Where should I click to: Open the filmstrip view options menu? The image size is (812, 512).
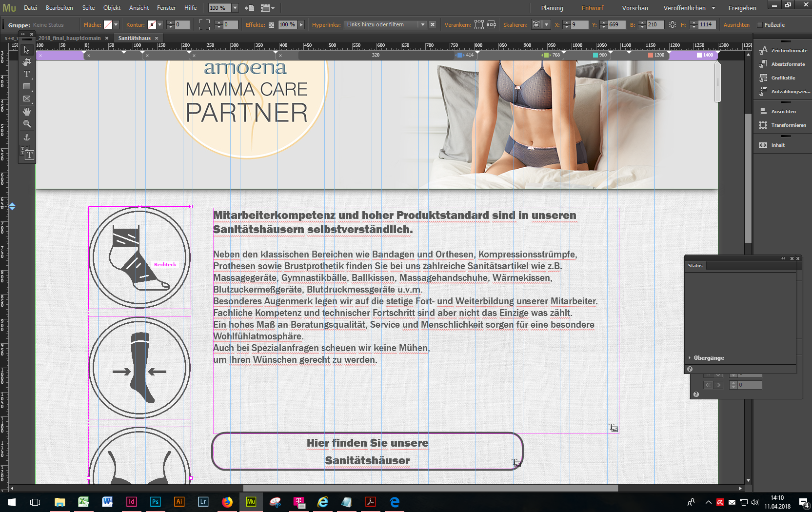[267, 8]
